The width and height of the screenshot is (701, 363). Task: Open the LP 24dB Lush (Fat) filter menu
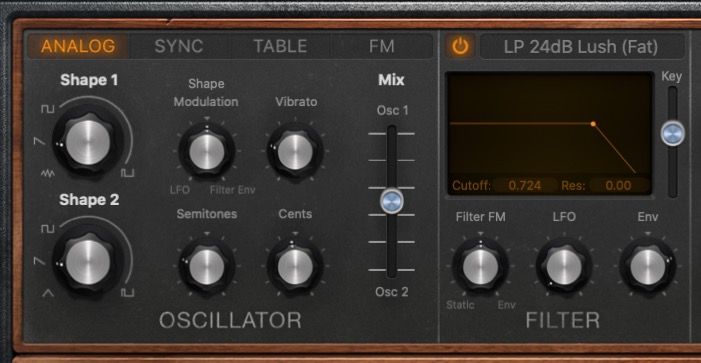[581, 46]
